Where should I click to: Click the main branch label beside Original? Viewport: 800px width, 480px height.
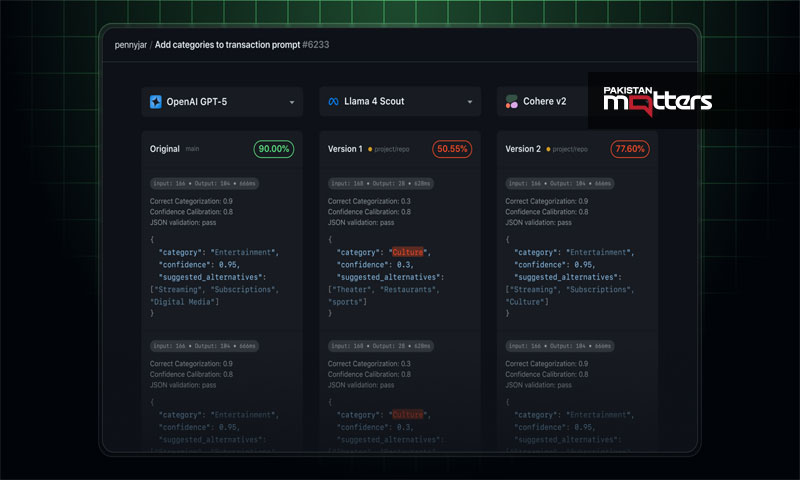pyautogui.click(x=192, y=149)
